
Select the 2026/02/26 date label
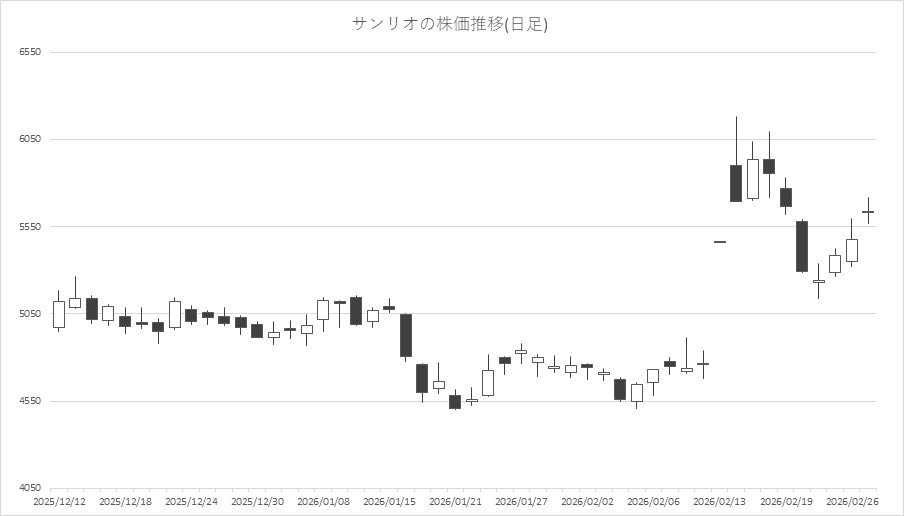click(851, 501)
